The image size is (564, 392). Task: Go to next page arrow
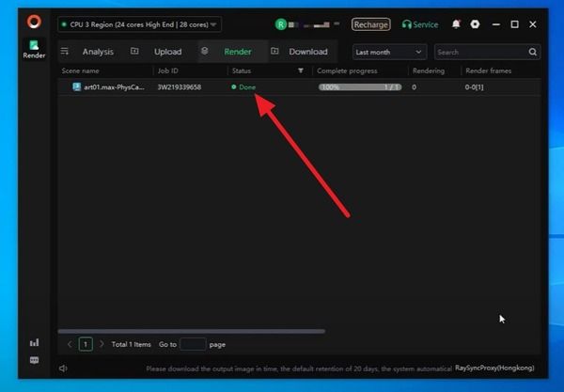click(x=102, y=344)
